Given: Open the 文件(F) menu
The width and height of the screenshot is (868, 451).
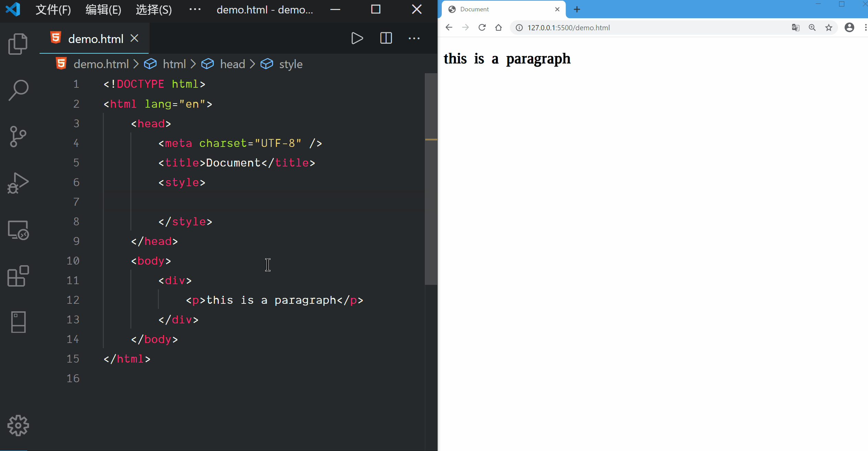Looking at the screenshot, I should tap(53, 10).
